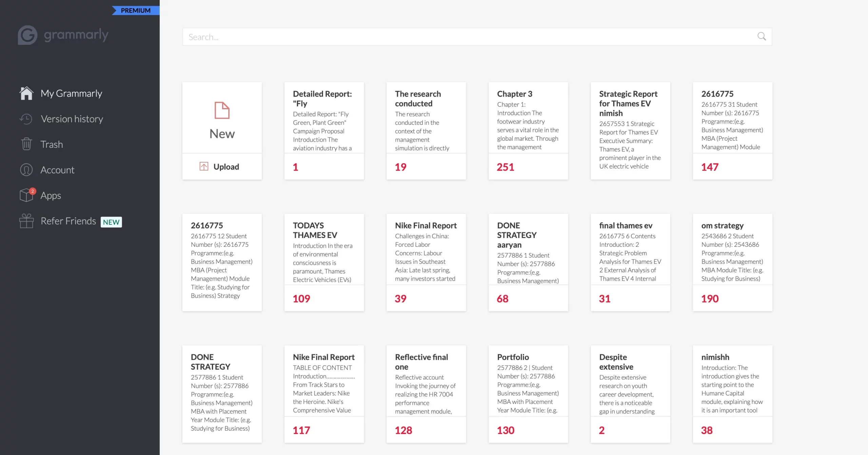
Task: Open Refer Friends page
Action: [x=68, y=221]
